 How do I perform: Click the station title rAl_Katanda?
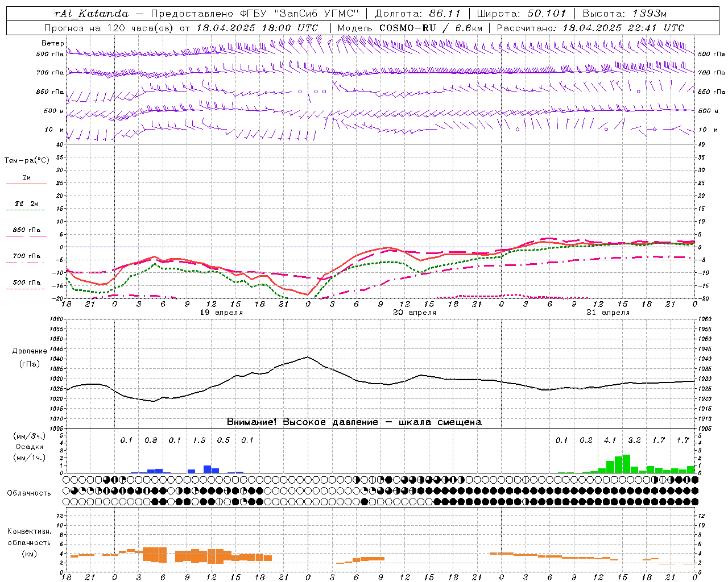92,14
